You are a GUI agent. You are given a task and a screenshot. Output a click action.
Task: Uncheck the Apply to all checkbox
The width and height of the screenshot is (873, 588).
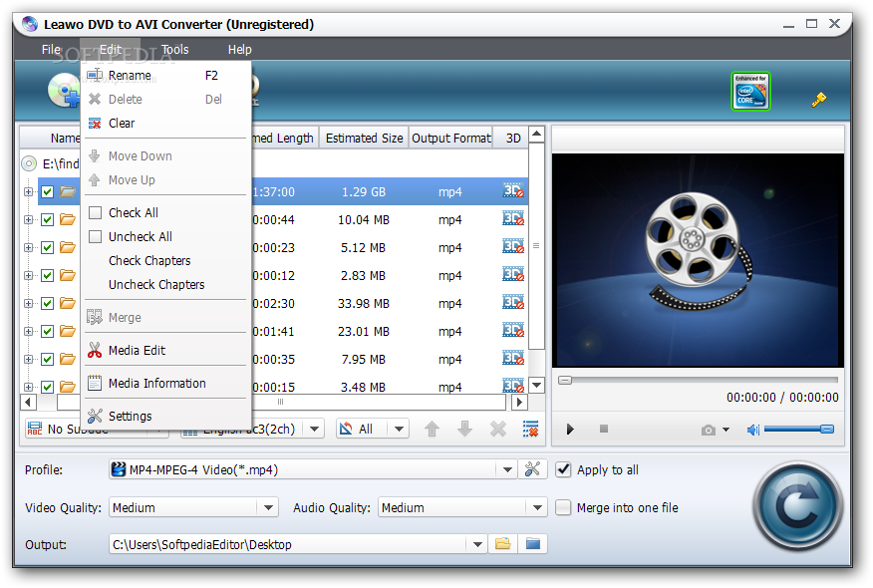[563, 469]
